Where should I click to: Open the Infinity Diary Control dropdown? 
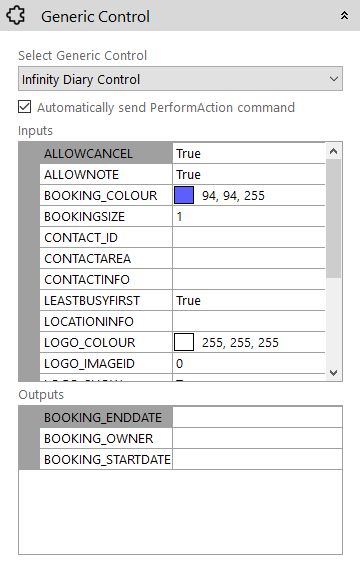180,79
